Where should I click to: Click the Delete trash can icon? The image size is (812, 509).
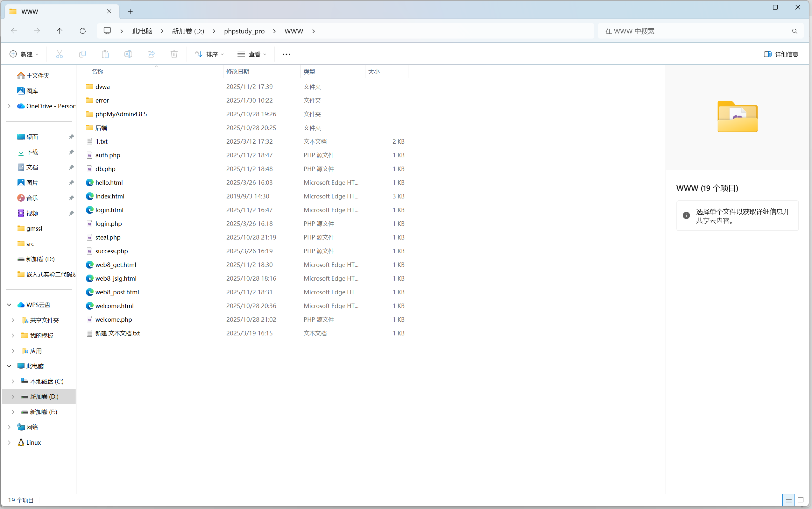point(174,54)
